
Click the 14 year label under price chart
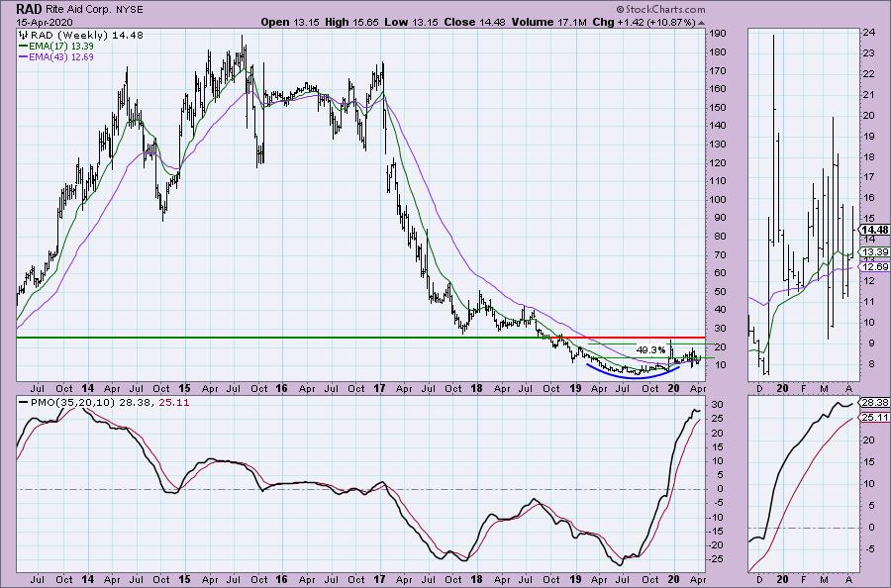click(87, 389)
